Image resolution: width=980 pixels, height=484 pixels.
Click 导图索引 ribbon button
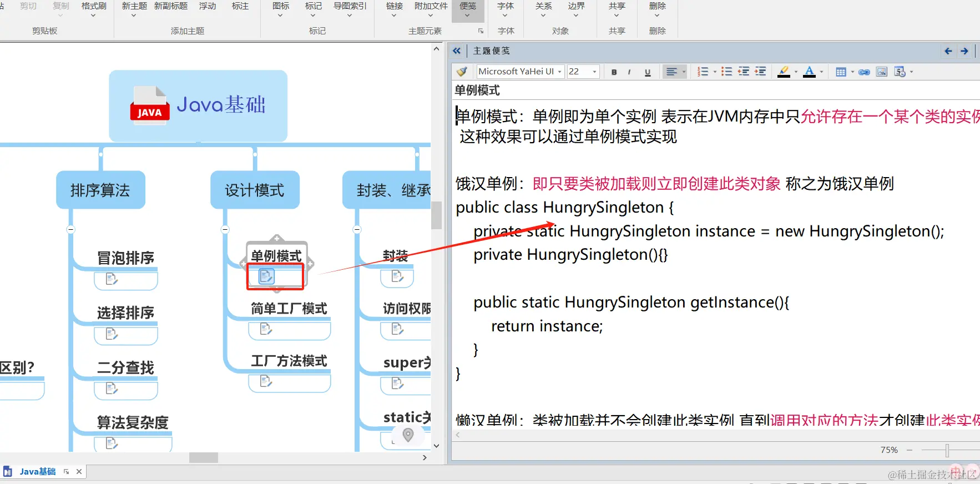click(x=350, y=10)
